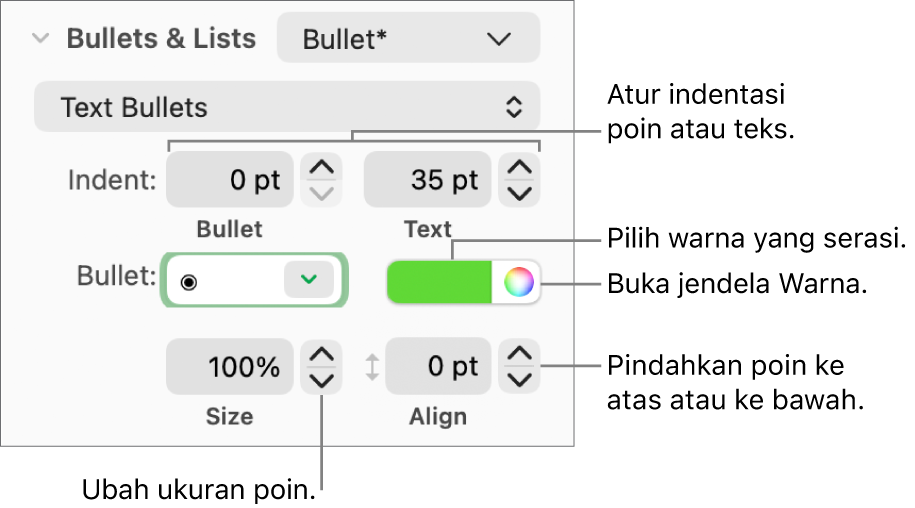Viewport: 915px width, 508px height.
Task: Click the bullet character field
Action: [x=224, y=281]
